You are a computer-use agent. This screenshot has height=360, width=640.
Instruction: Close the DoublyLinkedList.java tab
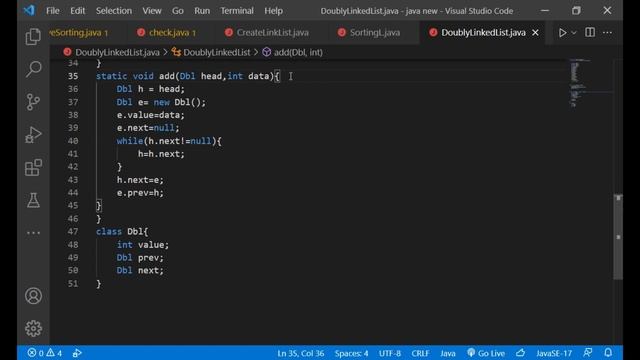pyautogui.click(x=535, y=33)
